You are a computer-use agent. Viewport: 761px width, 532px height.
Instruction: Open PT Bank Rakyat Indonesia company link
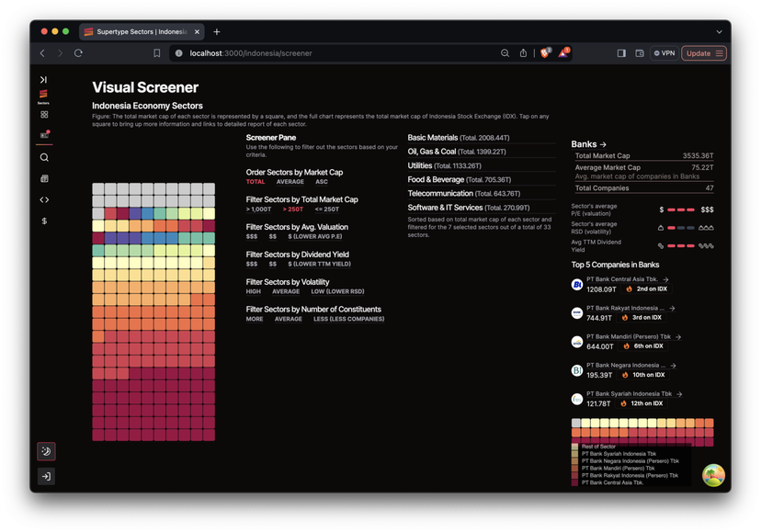tap(630, 308)
